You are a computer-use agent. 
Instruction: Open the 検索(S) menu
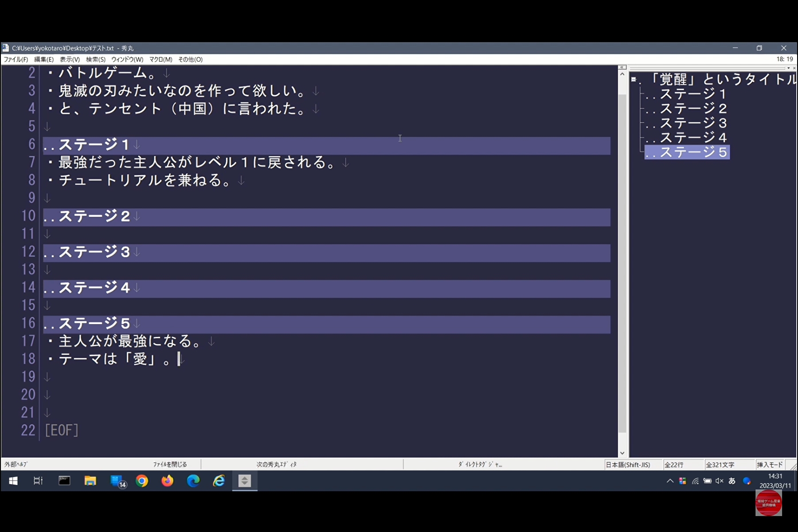coord(96,59)
